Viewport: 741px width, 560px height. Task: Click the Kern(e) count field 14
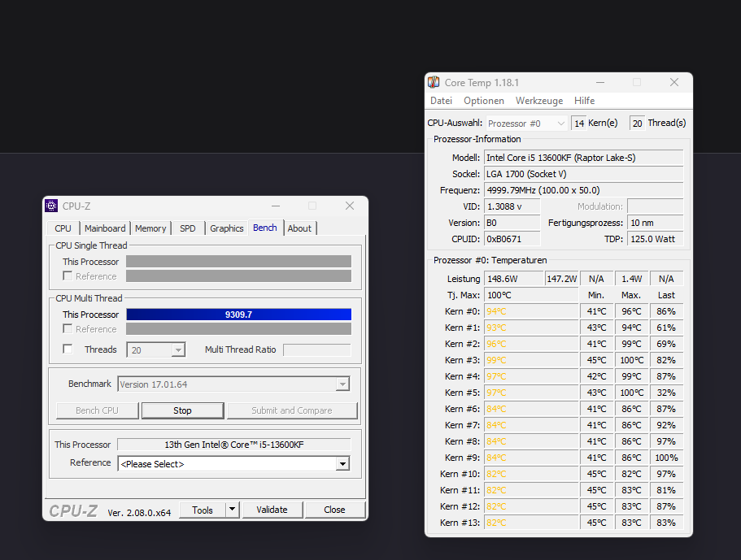(x=579, y=124)
